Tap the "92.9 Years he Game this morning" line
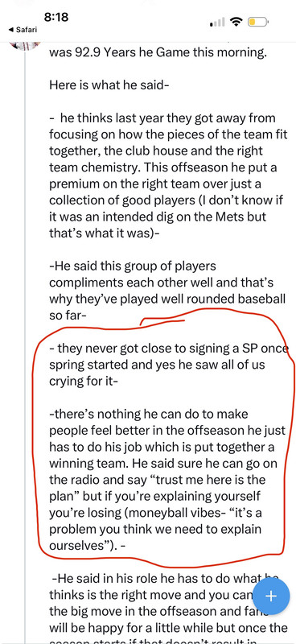Image resolution: width=296 pixels, height=644 pixels. point(158,52)
